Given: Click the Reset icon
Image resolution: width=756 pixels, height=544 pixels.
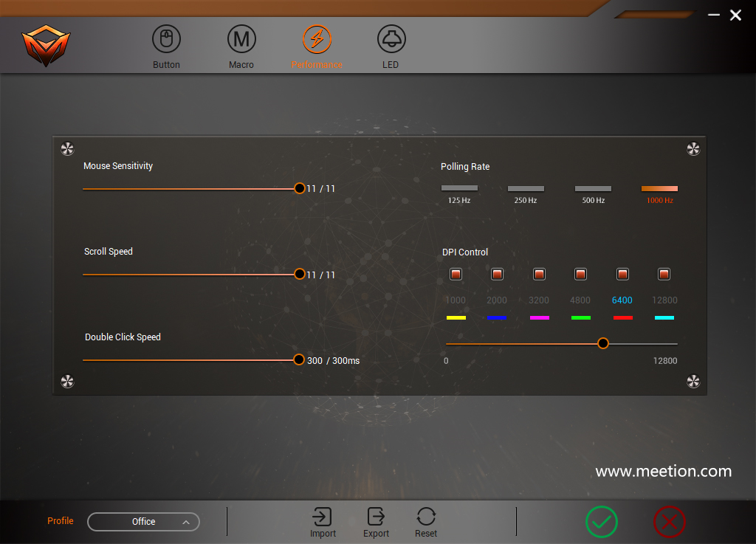Looking at the screenshot, I should pyautogui.click(x=426, y=517).
